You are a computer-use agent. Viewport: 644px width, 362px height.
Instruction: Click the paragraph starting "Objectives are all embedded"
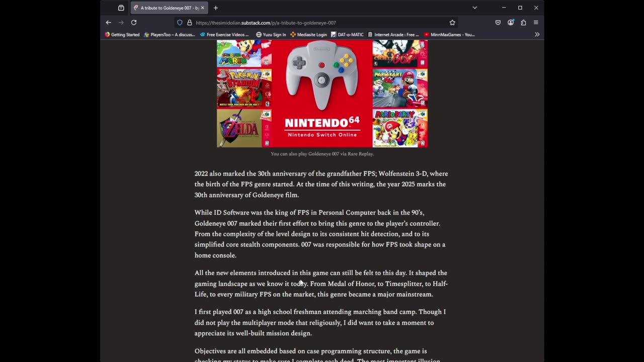317,354
